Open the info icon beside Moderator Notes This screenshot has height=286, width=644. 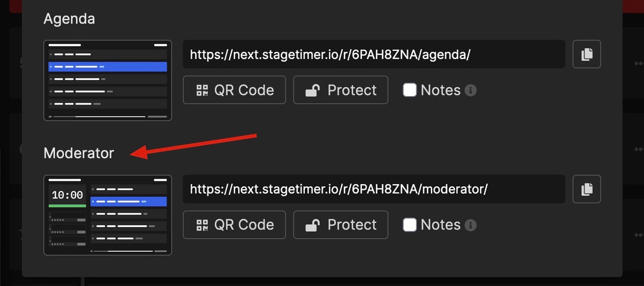pos(471,225)
